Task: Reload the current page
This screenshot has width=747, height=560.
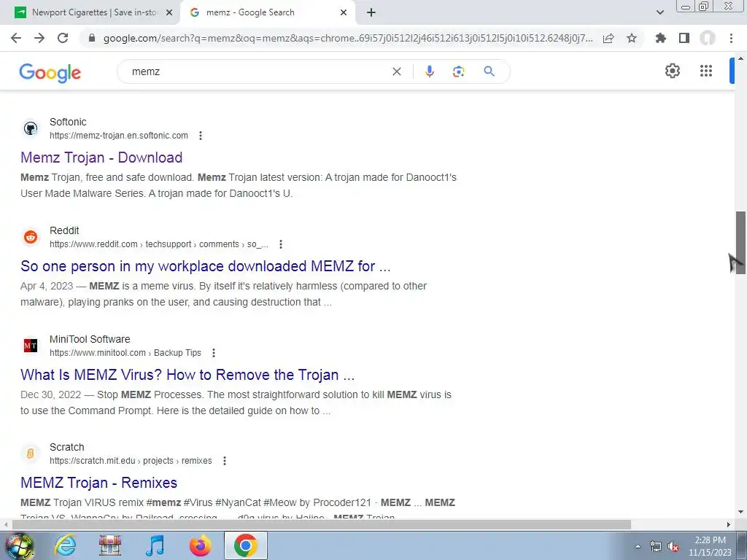Action: coord(63,38)
